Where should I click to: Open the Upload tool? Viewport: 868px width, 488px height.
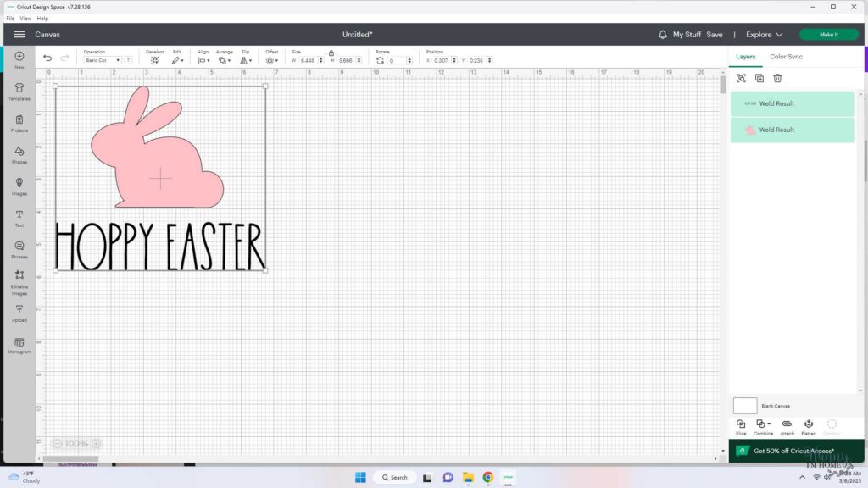(19, 313)
